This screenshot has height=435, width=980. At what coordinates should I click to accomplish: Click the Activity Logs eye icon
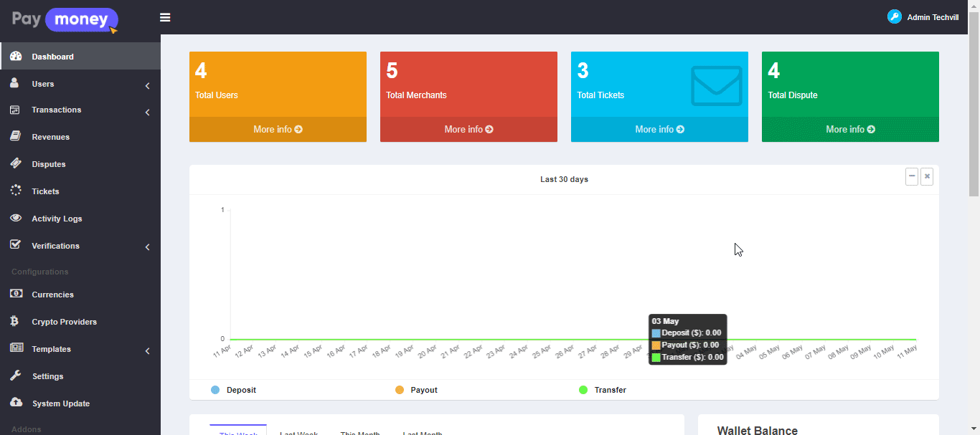click(15, 218)
